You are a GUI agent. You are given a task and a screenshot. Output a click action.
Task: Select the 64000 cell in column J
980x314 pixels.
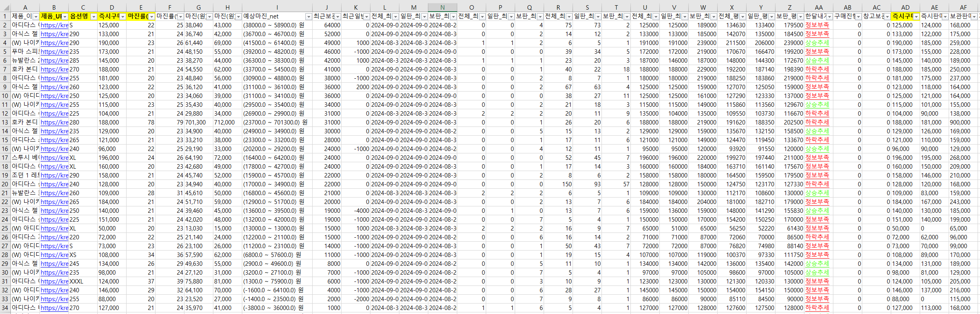(327, 25)
